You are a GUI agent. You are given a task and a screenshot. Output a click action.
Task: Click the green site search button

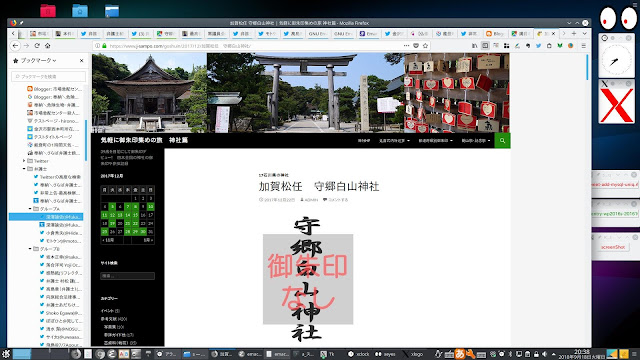click(x=502, y=140)
